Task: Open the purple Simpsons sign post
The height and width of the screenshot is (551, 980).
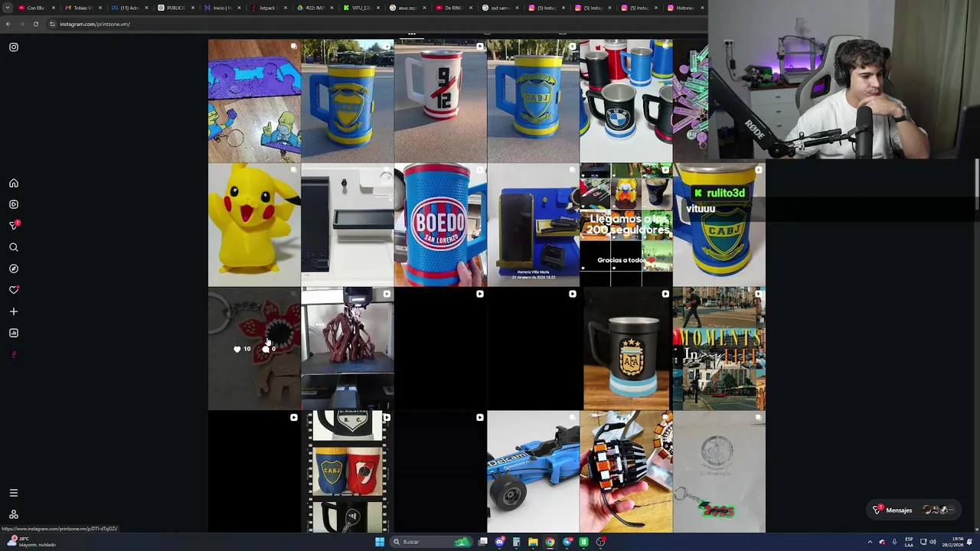Action: coord(254,101)
